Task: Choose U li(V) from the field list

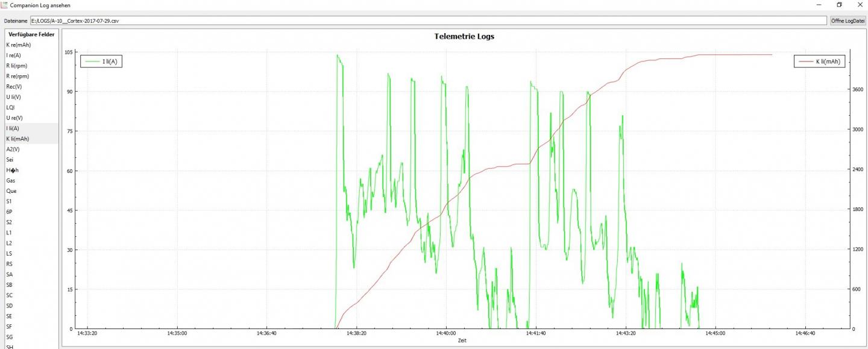Action: tap(31, 97)
